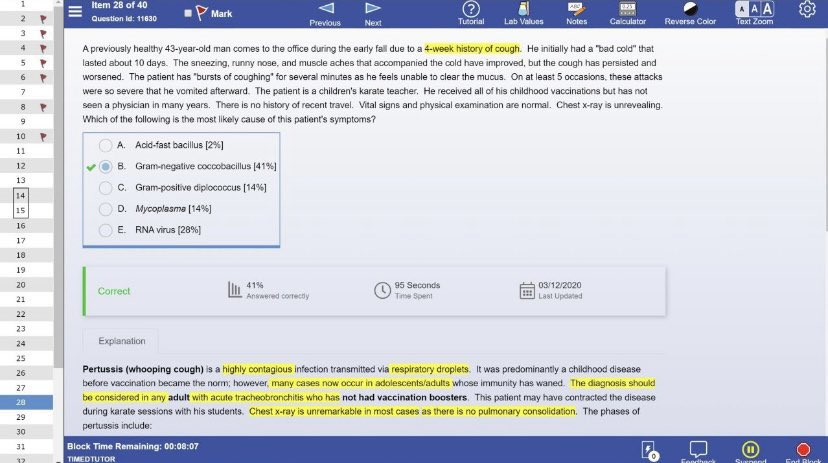The image size is (828, 463).
Task: Jump to question 25 in sidebar
Action: click(x=26, y=358)
